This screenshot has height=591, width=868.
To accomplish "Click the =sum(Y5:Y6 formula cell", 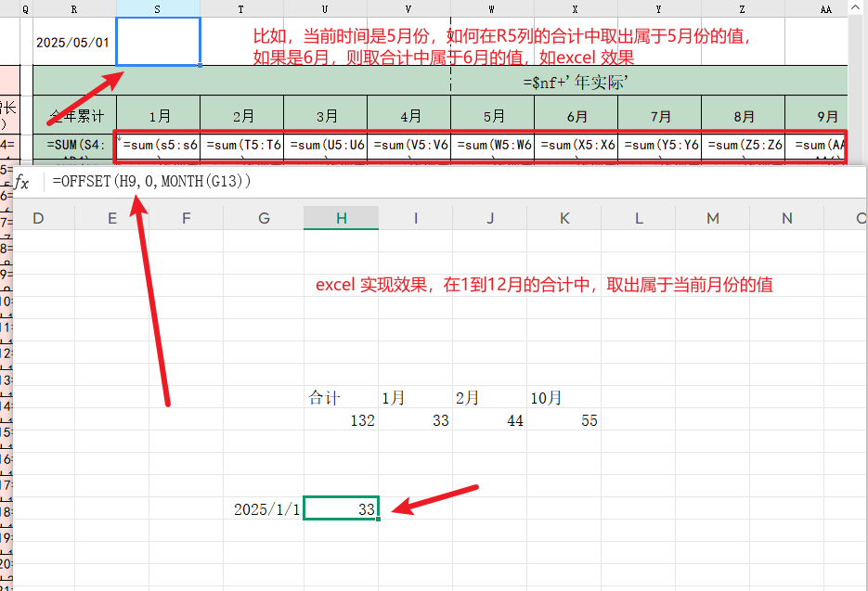I will (660, 145).
